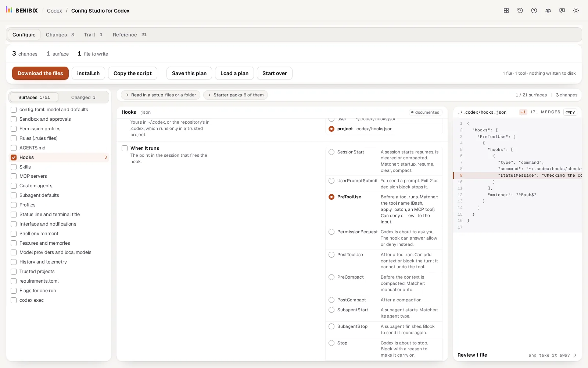Screen dimensions: 588x368
Task: Click Save this plan
Action: pyautogui.click(x=189, y=73)
